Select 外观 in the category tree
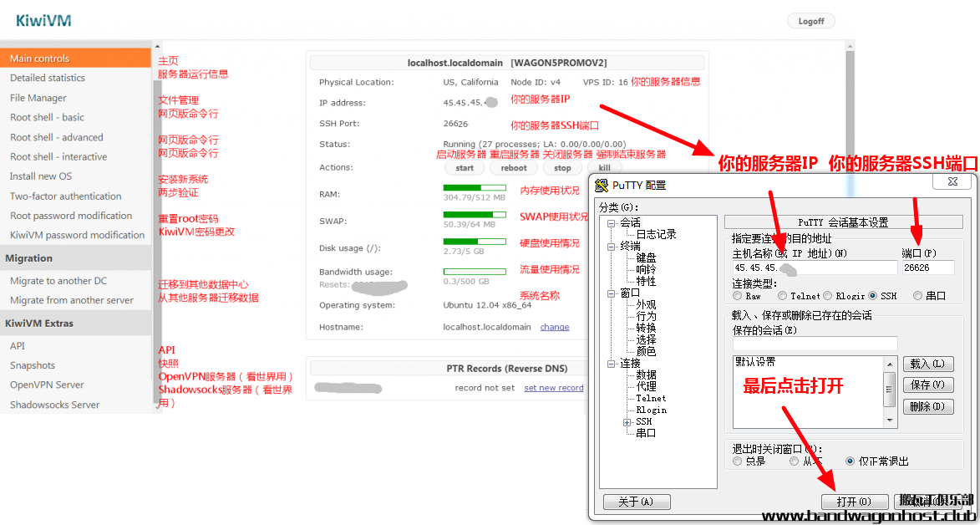980x525 pixels. (x=647, y=305)
